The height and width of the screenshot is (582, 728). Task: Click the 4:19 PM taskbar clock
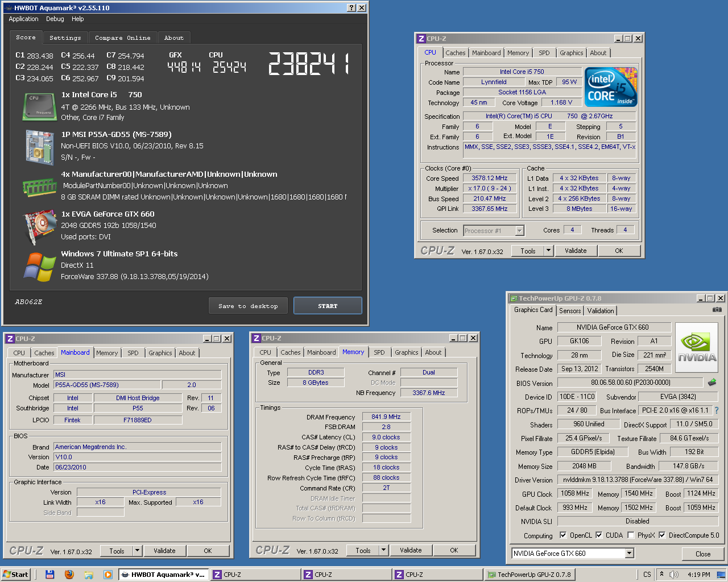coord(698,575)
